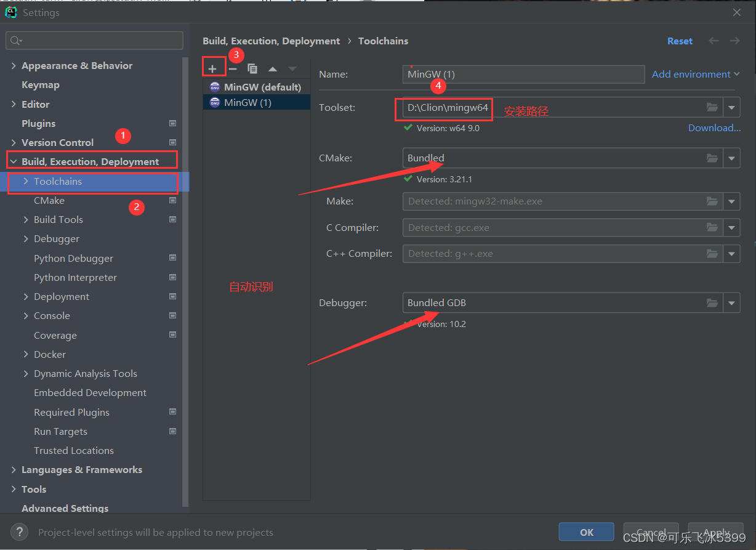Open the Plugins settings page
The image size is (756, 550).
tap(38, 124)
